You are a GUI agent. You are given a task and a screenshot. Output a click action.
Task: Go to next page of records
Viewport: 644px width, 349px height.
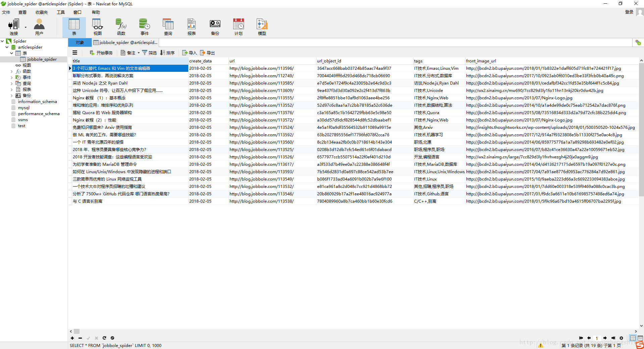coord(605,338)
